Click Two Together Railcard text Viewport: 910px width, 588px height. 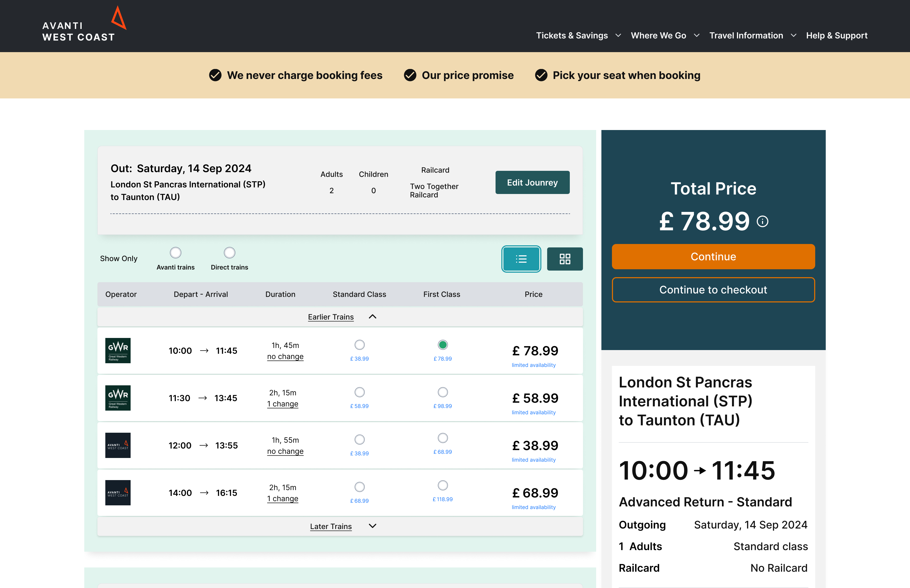click(x=434, y=191)
